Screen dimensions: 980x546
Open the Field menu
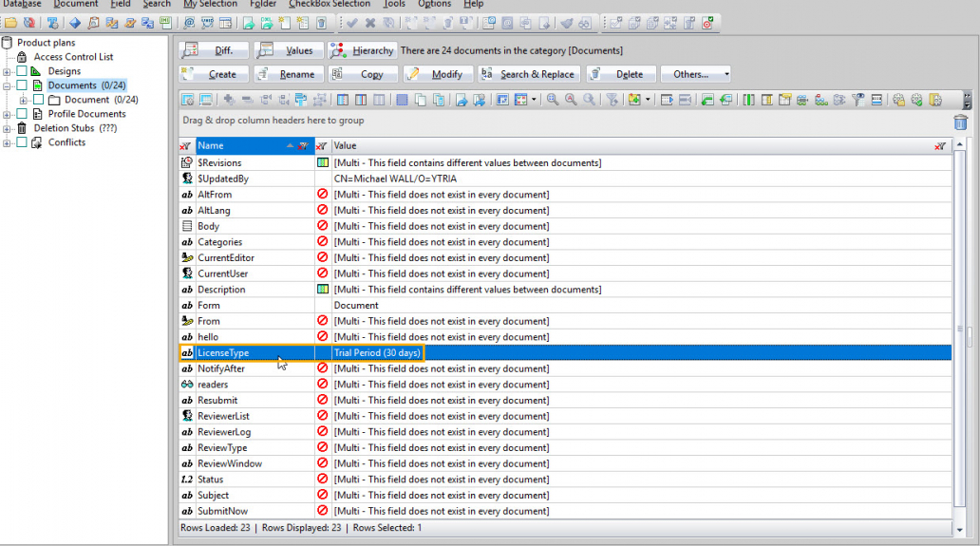click(121, 4)
